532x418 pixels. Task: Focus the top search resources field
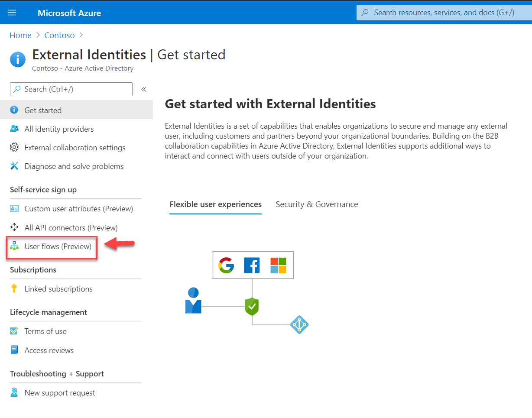tap(444, 13)
